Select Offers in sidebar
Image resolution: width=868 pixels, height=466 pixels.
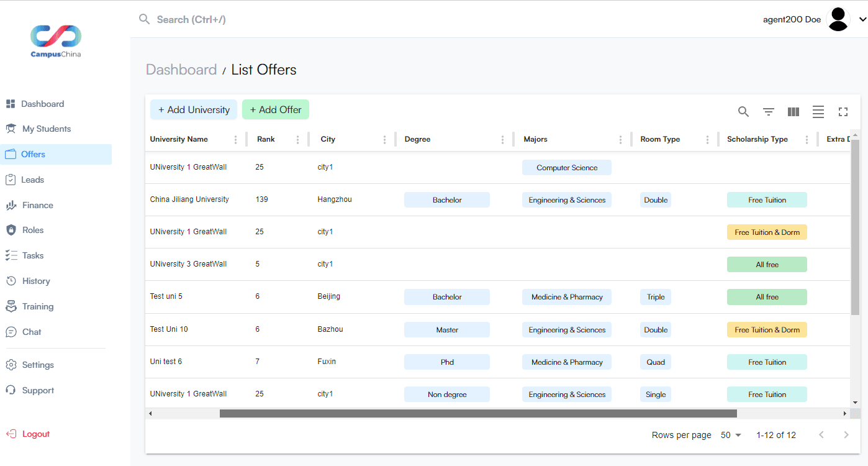(x=56, y=154)
